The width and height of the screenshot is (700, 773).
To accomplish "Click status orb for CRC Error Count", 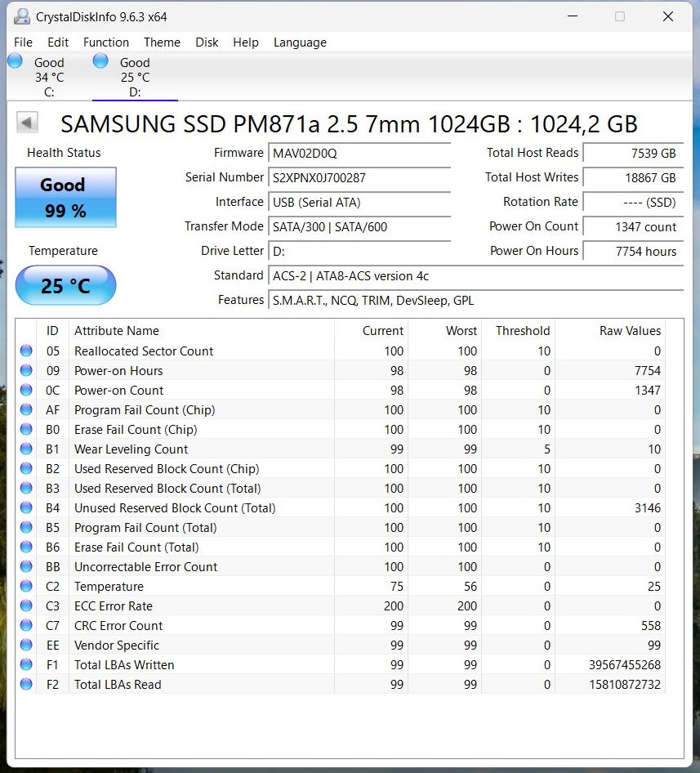I will [x=26, y=625].
